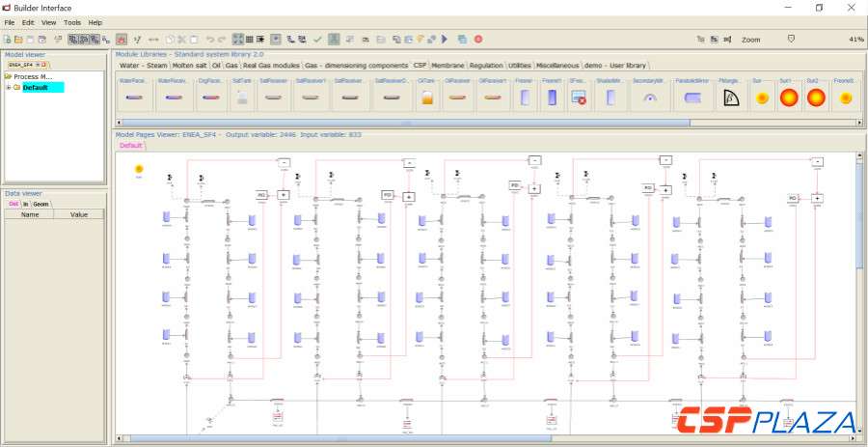Open the Geom tab in Data viewer

point(41,204)
